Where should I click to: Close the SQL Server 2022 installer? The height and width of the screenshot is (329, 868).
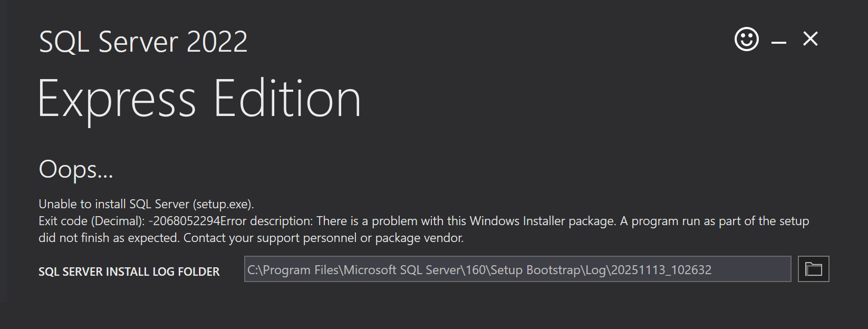[x=810, y=39]
